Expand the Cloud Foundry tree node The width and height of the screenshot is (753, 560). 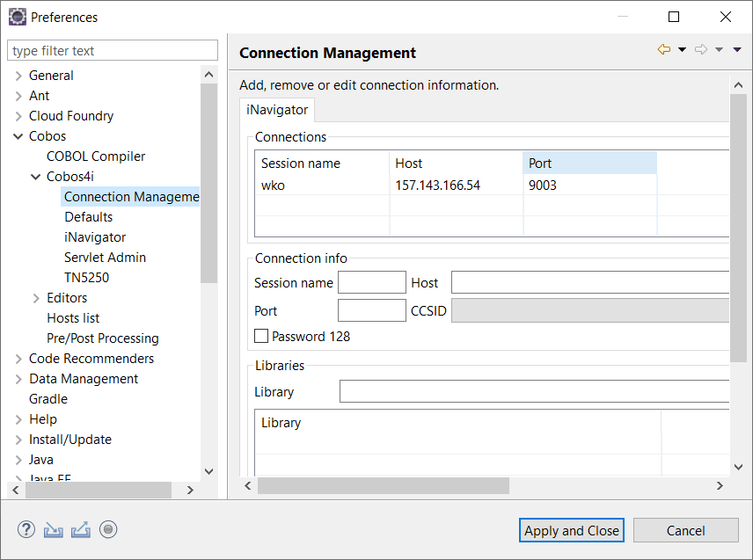pos(18,116)
